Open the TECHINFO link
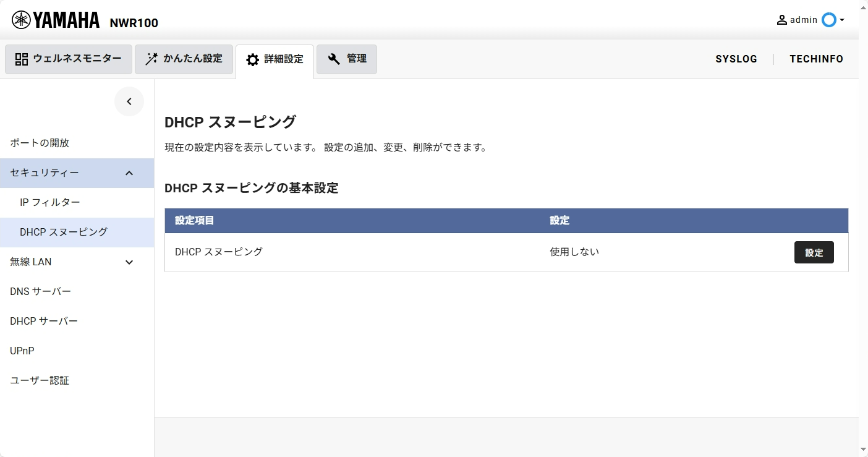Image resolution: width=868 pixels, height=457 pixels. point(816,59)
